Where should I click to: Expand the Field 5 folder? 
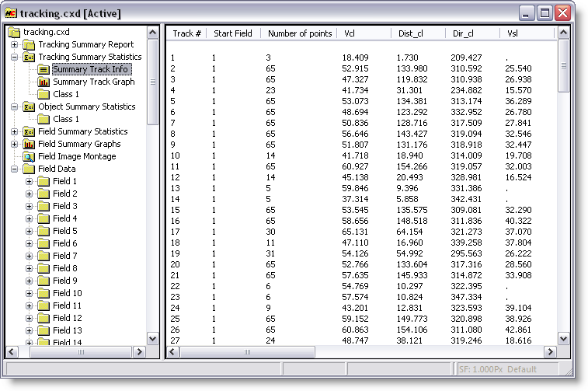click(x=29, y=231)
